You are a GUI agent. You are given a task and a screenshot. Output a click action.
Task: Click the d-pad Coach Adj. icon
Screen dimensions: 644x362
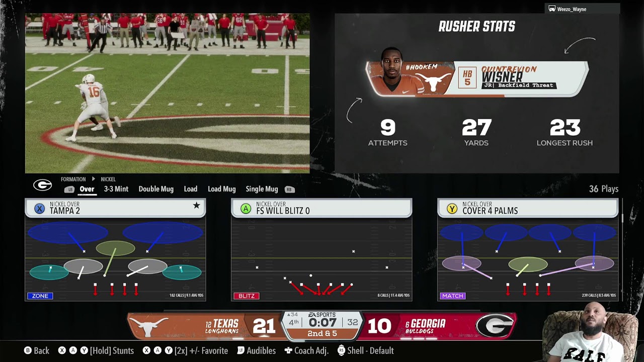[x=288, y=350]
